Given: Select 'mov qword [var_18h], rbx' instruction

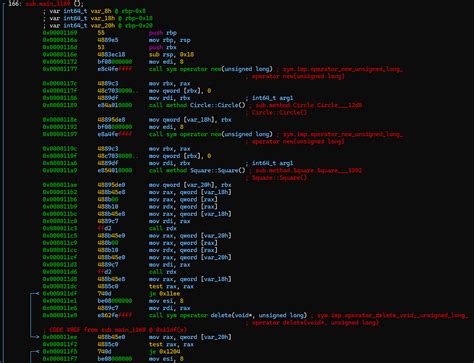Looking at the screenshot, I should click(190, 120).
